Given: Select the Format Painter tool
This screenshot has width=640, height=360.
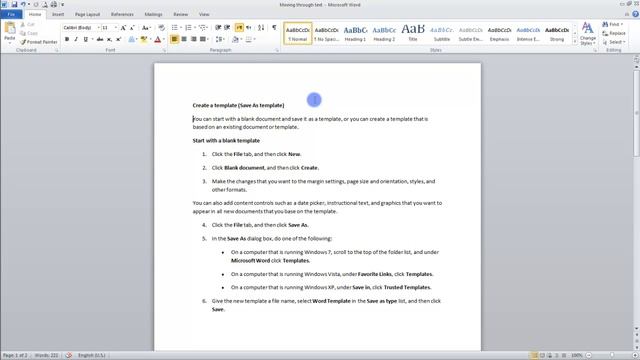Looking at the screenshot, I should (x=39, y=42).
